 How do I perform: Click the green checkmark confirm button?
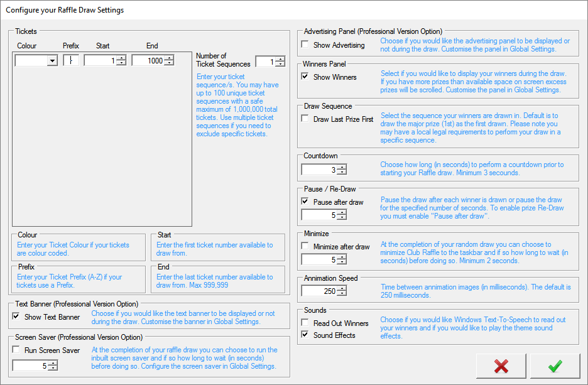(555, 366)
